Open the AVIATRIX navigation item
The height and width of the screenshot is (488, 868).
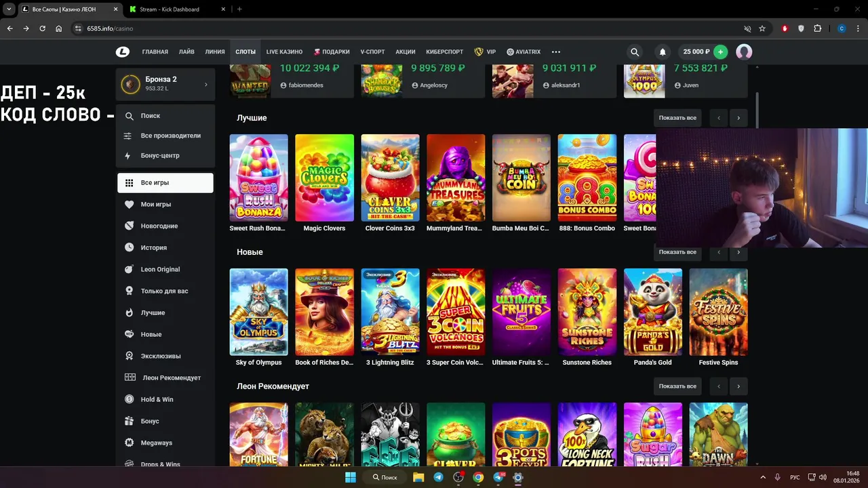click(x=524, y=52)
